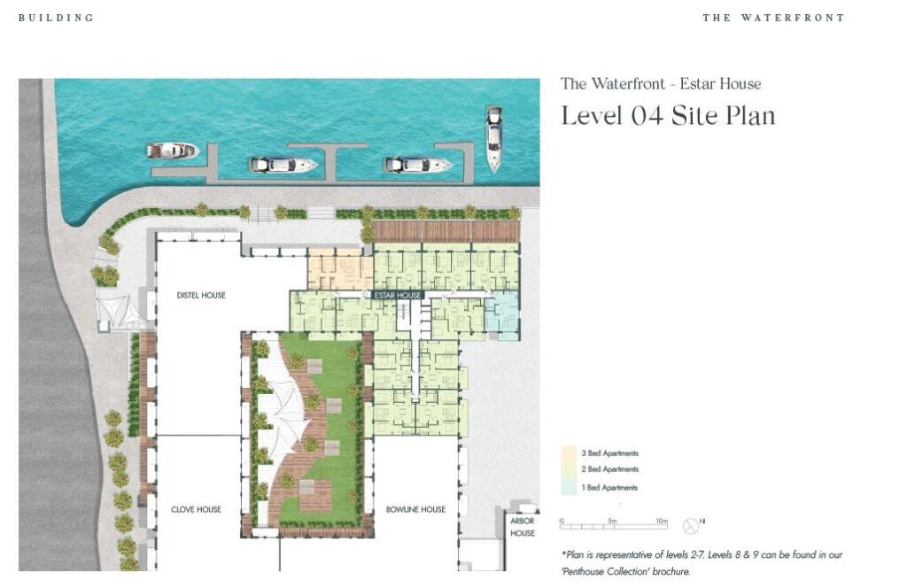907x588 pixels.
Task: Click THE WATERFRONT header text
Action: (773, 18)
